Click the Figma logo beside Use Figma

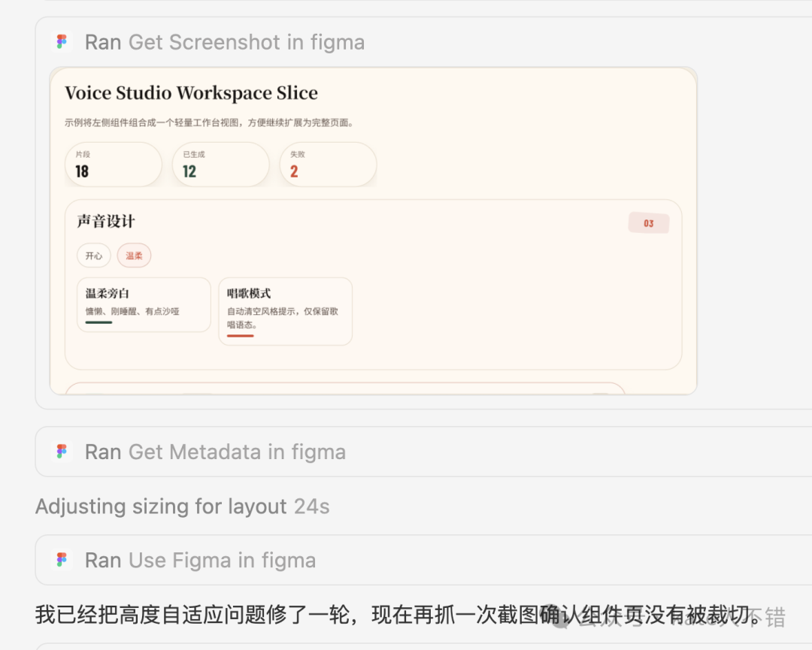[62, 560]
